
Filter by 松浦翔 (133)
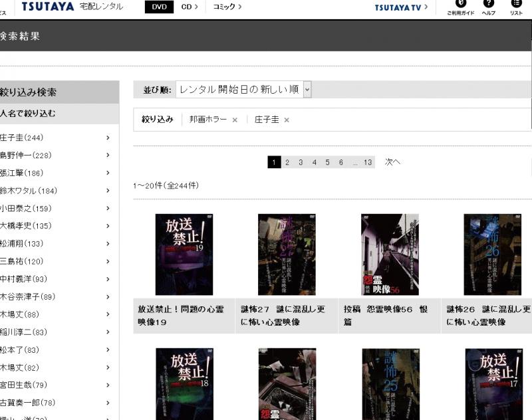[x=55, y=243]
